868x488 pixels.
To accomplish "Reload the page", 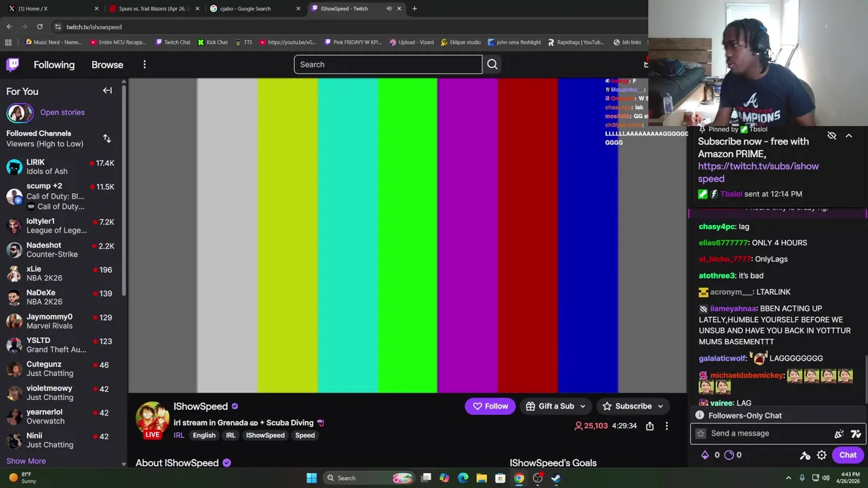I will (40, 26).
